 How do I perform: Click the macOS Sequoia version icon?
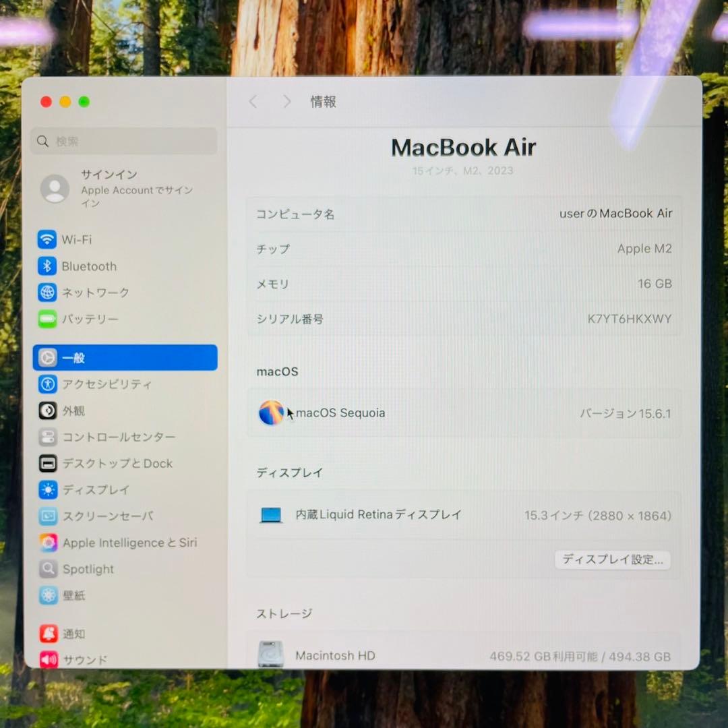click(x=271, y=413)
